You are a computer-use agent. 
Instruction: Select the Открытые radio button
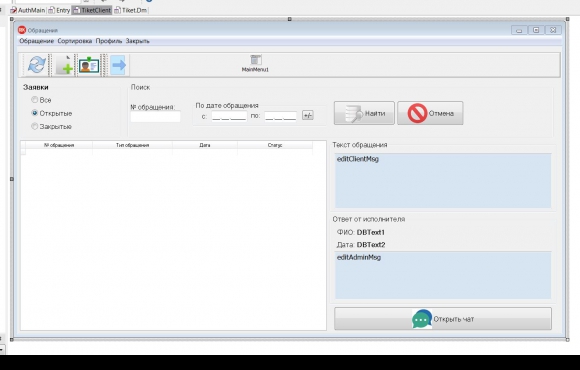[x=34, y=113]
